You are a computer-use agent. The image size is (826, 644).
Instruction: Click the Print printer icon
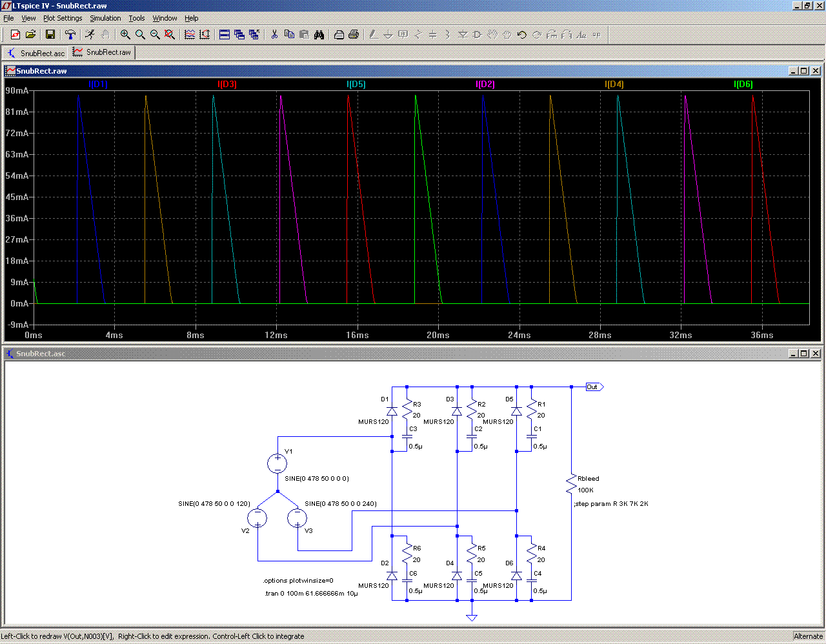point(354,34)
